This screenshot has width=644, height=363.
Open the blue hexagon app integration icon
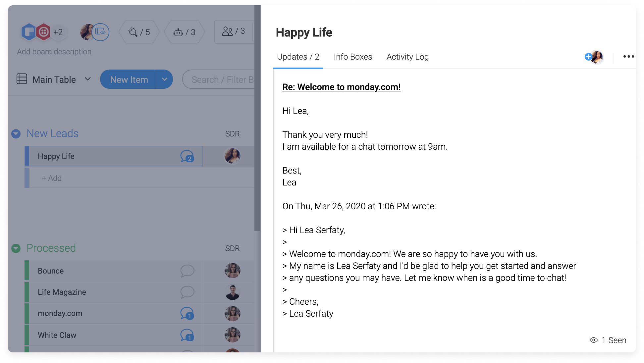[x=28, y=32]
